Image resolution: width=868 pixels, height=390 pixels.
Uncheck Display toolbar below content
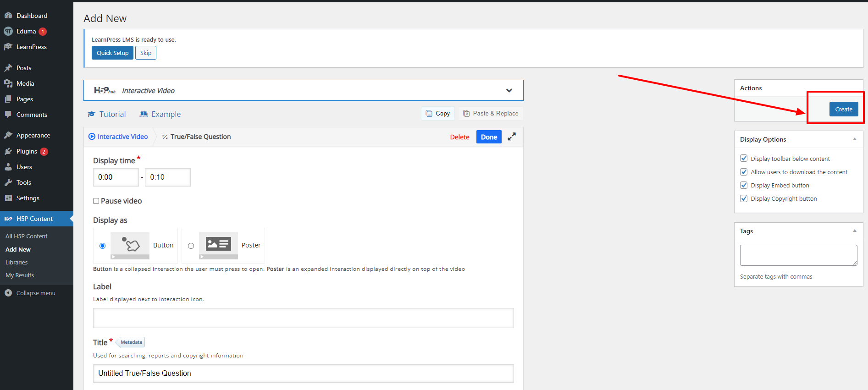(x=744, y=159)
